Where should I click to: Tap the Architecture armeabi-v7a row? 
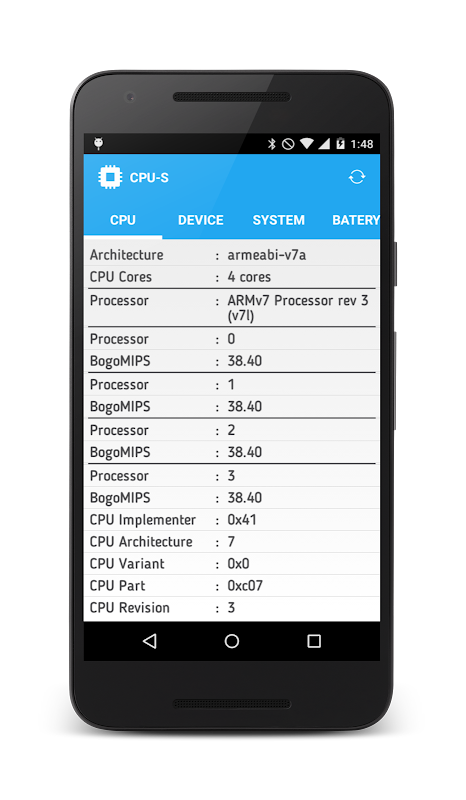coord(232,255)
